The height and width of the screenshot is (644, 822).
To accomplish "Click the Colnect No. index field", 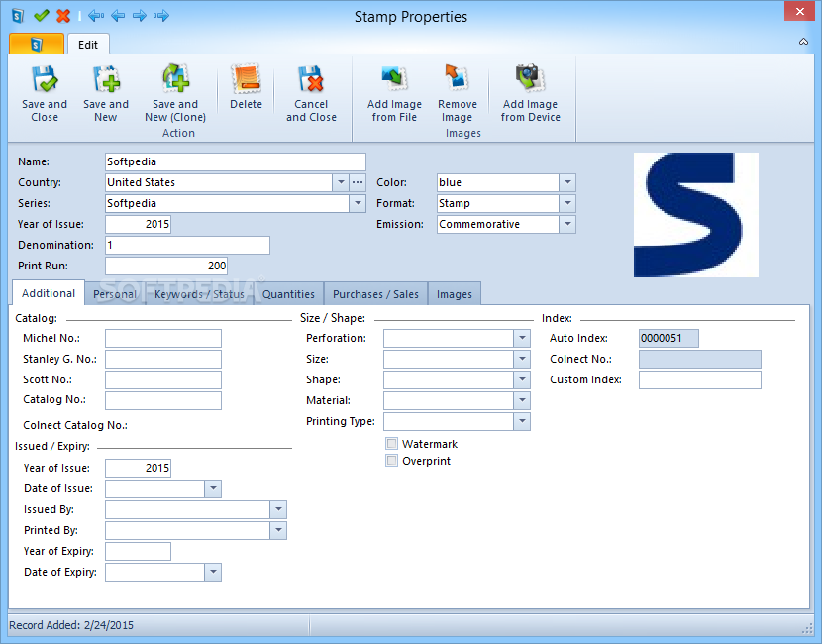I will tap(700, 359).
